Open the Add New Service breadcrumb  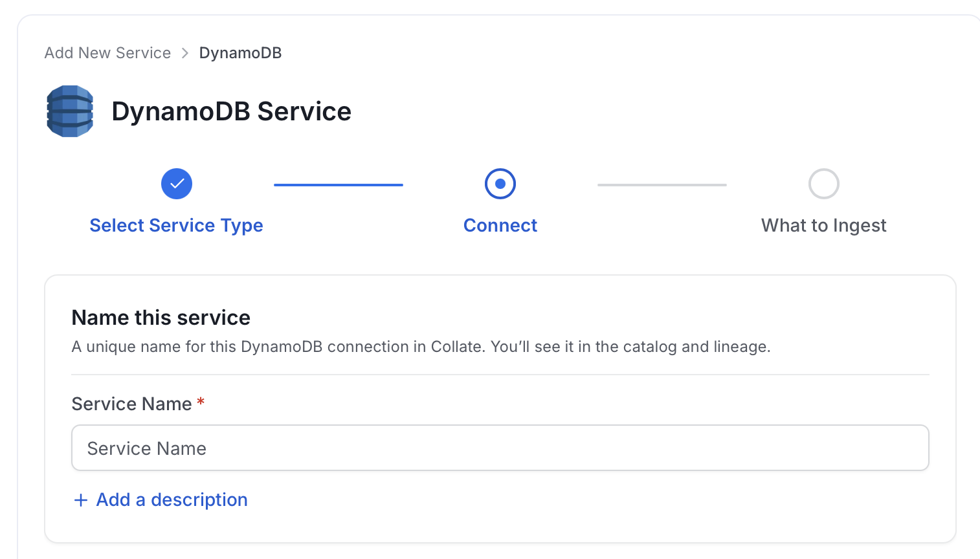(107, 53)
